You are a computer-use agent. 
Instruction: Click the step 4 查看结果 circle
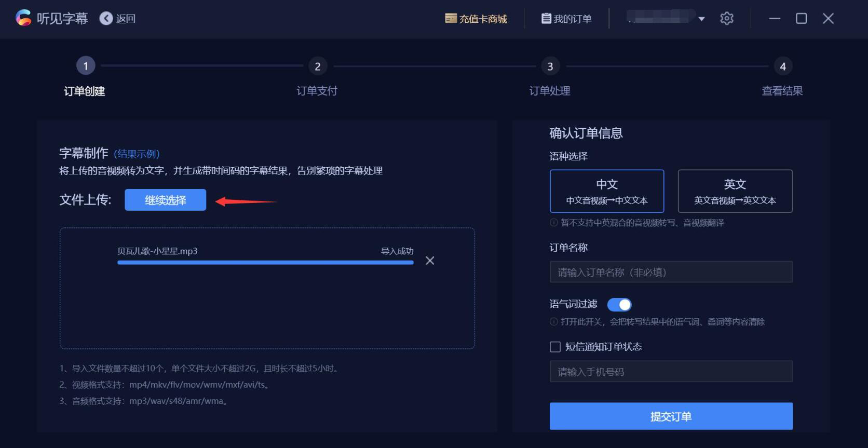click(x=783, y=66)
